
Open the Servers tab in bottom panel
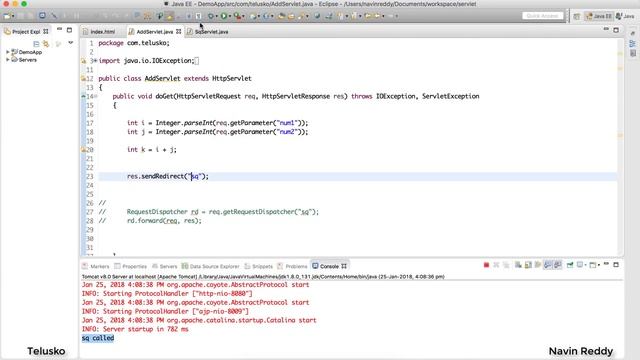click(168, 266)
